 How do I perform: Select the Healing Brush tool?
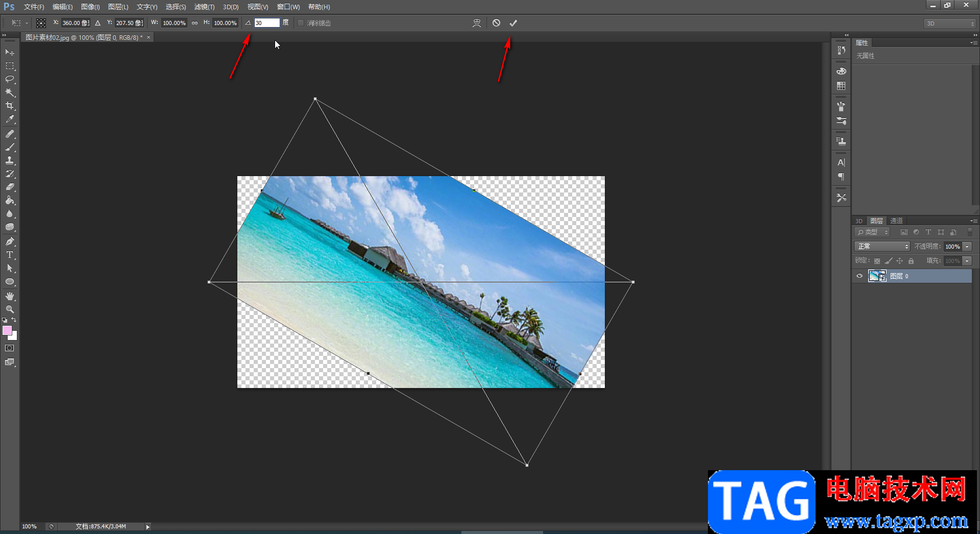(10, 134)
